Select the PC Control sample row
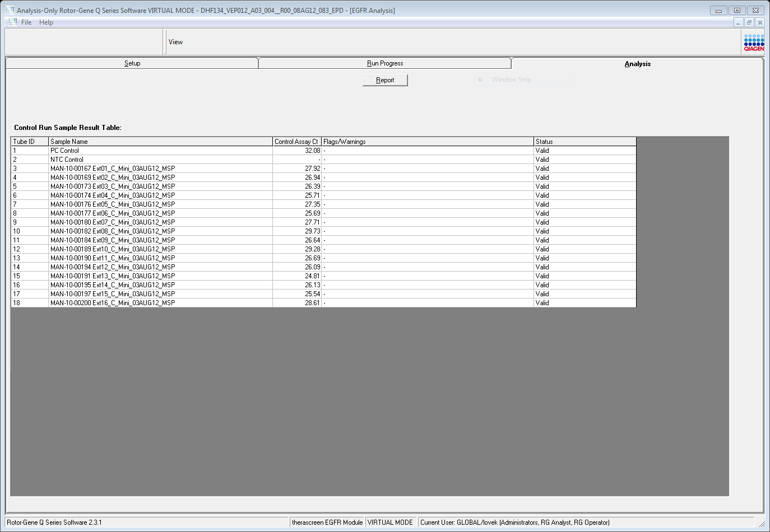 click(x=323, y=151)
